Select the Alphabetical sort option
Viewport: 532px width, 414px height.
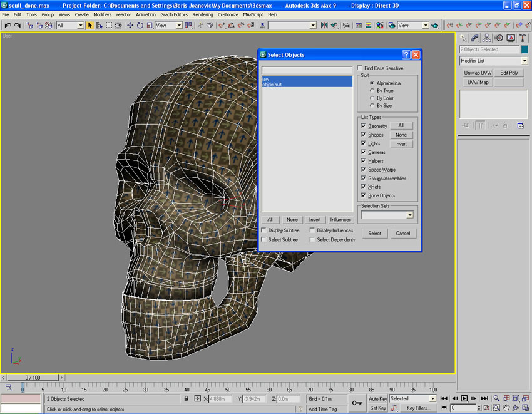[372, 83]
